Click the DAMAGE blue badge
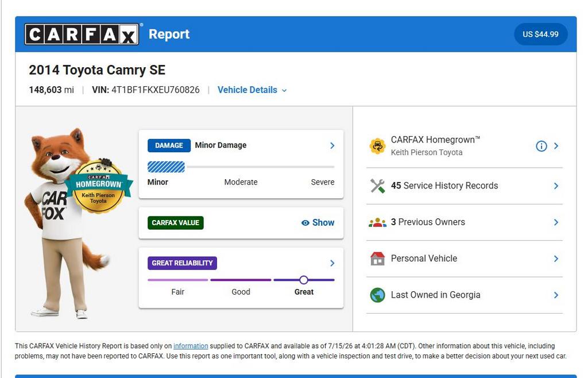 [x=169, y=145]
